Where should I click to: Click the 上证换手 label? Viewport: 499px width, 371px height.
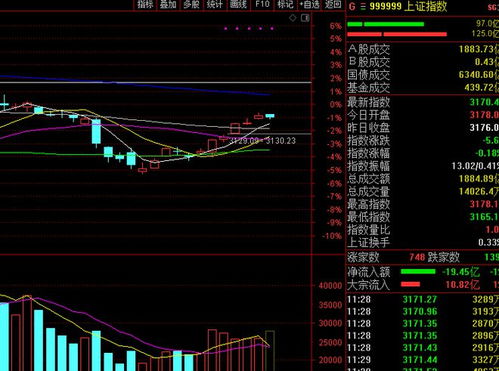[x=369, y=242]
